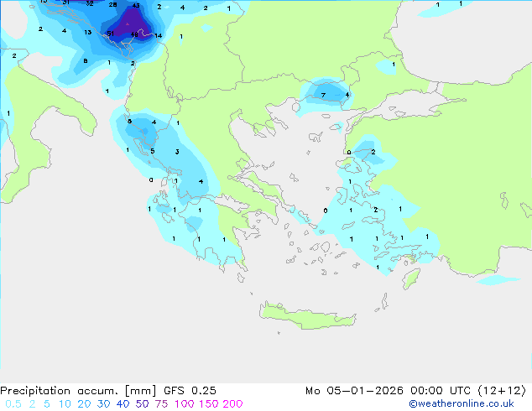Select the 200 legend value
The width and height of the screenshot is (532, 411).
click(x=232, y=404)
